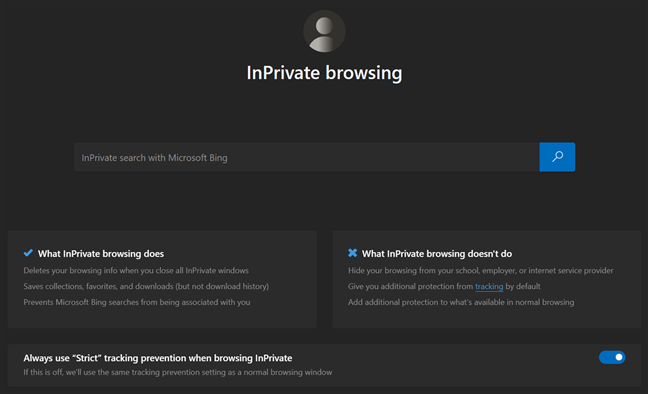This screenshot has width=648, height=394.
Task: Toggle Strict tracking prevention switch
Action: click(x=612, y=357)
